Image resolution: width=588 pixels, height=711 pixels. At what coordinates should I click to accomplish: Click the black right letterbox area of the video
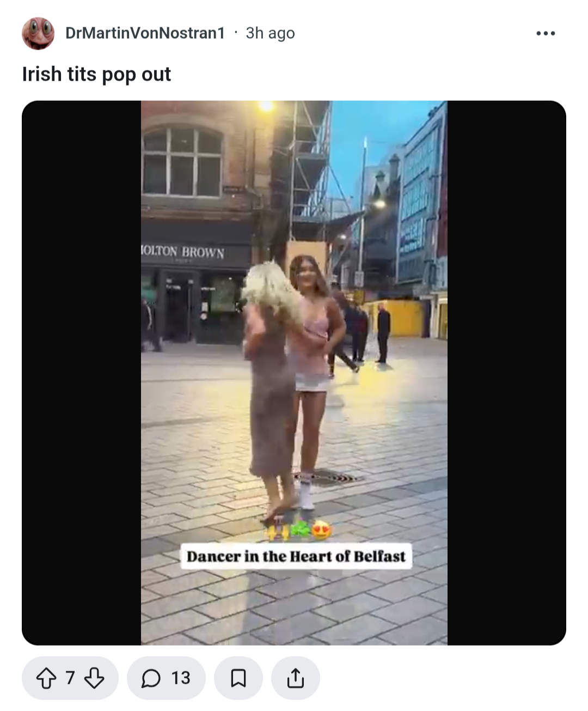[x=507, y=373]
